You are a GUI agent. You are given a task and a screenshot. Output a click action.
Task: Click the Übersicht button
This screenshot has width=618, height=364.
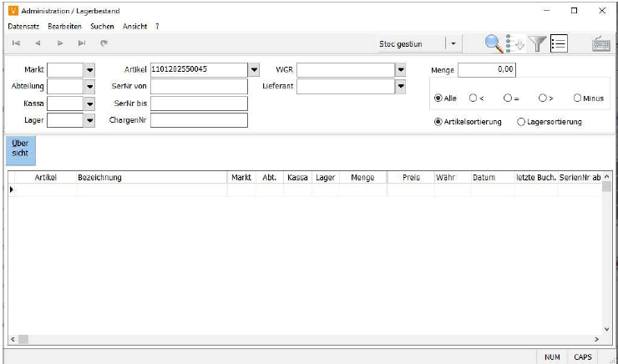click(x=20, y=149)
